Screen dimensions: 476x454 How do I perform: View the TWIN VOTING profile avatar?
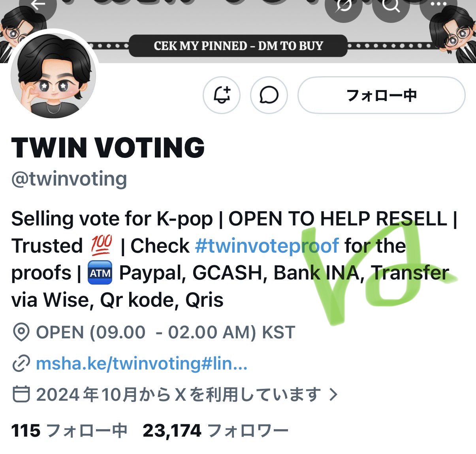point(54,75)
